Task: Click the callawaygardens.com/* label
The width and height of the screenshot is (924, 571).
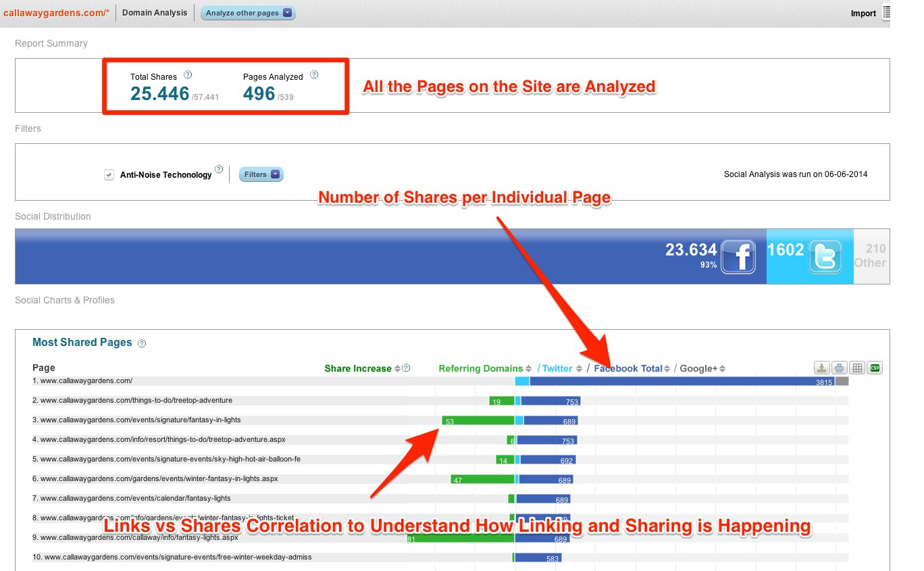Action: [57, 12]
